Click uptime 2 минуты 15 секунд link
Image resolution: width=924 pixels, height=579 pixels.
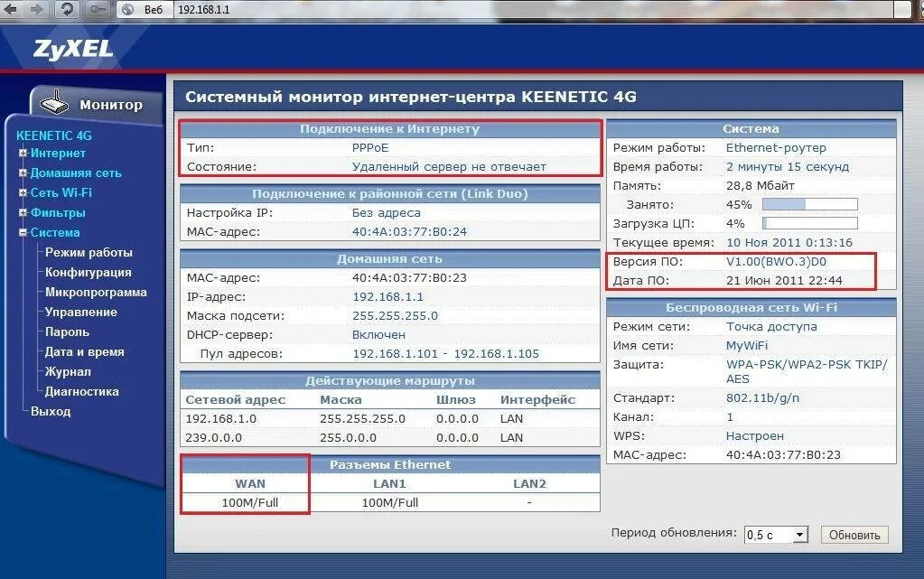[x=788, y=167]
